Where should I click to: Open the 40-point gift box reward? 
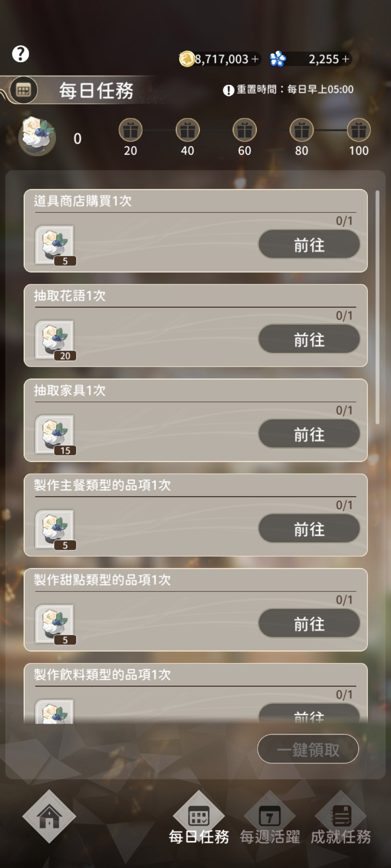coord(188,130)
